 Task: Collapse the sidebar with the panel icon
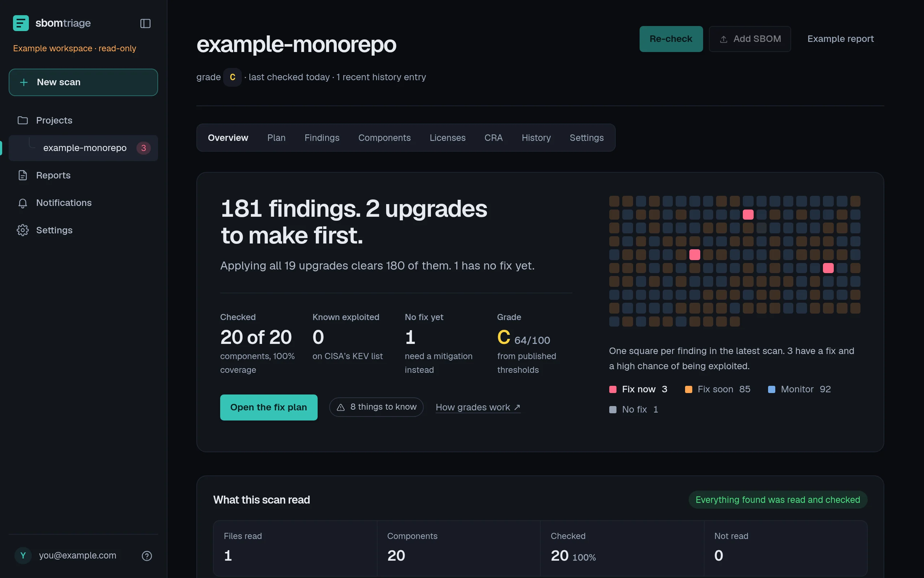point(145,23)
